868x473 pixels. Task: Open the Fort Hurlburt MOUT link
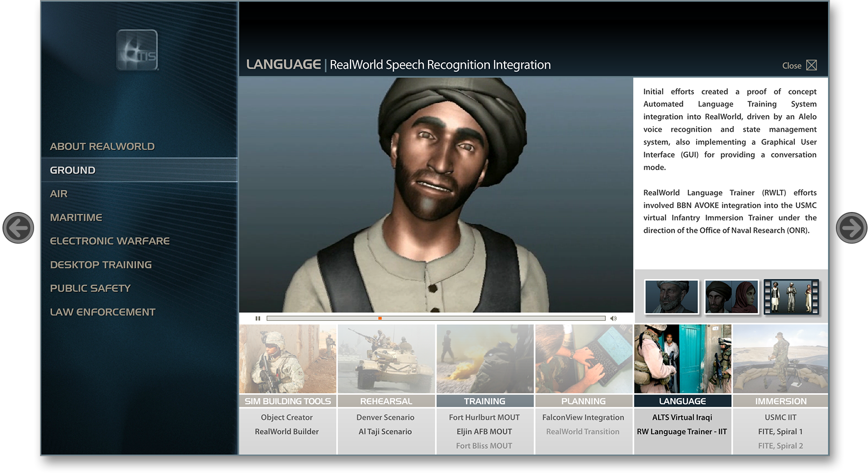coord(484,417)
